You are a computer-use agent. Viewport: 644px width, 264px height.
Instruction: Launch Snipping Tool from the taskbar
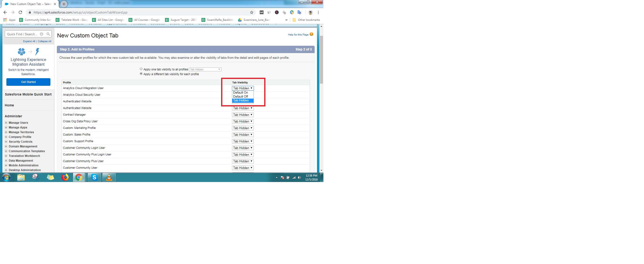click(x=36, y=178)
